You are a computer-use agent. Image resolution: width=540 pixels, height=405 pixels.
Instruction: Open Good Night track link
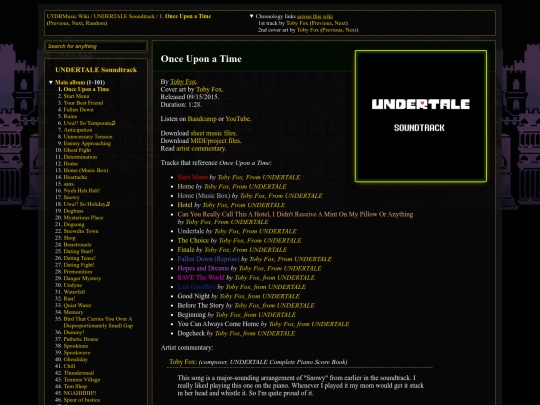click(193, 296)
